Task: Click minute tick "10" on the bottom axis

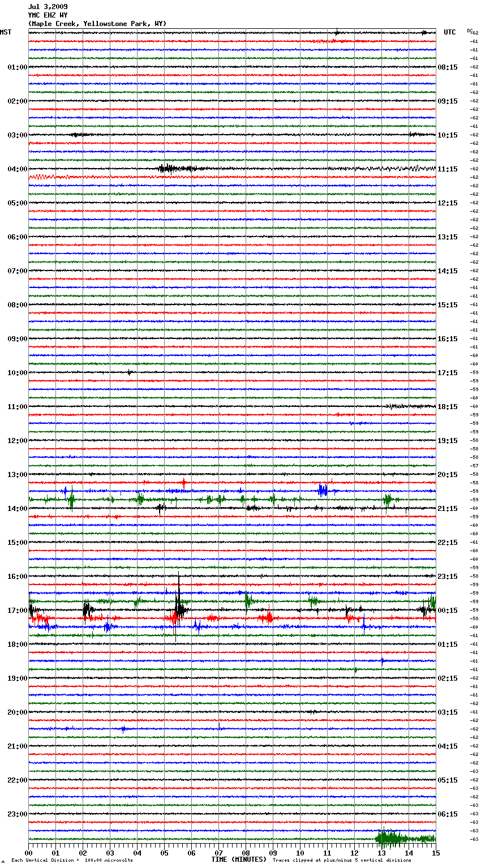Action: coord(300,853)
